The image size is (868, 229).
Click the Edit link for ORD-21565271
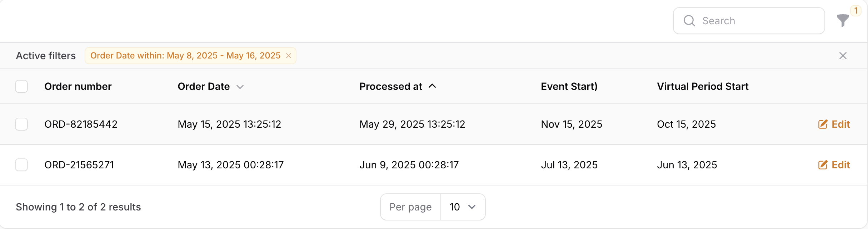[x=840, y=165]
